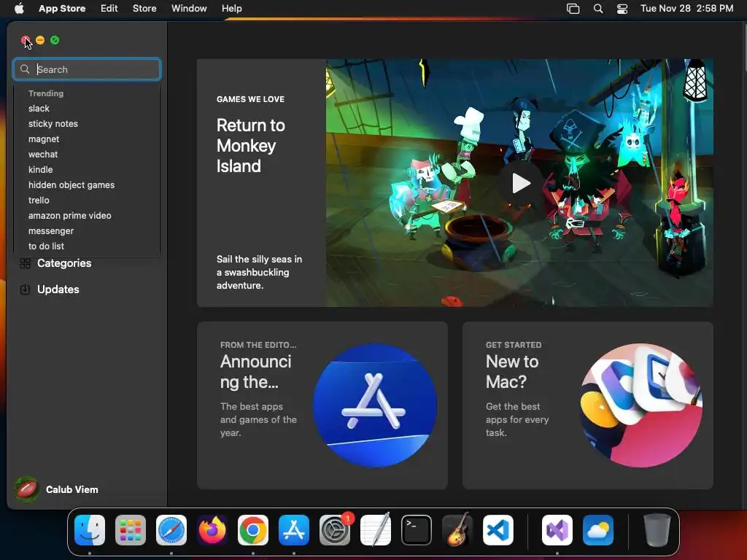This screenshot has width=747, height=560.
Task: Click the Apple menu logo
Action: 19,8
